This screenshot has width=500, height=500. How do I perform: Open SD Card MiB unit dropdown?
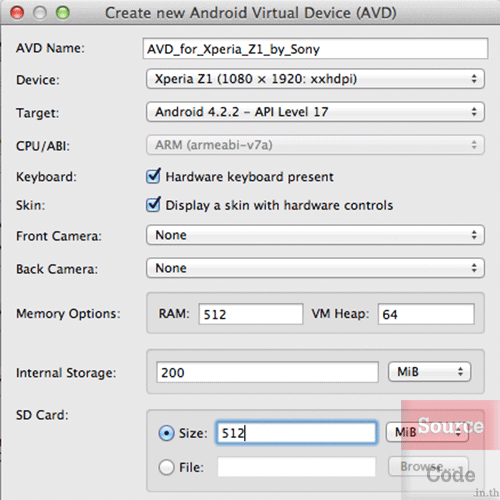point(427,432)
